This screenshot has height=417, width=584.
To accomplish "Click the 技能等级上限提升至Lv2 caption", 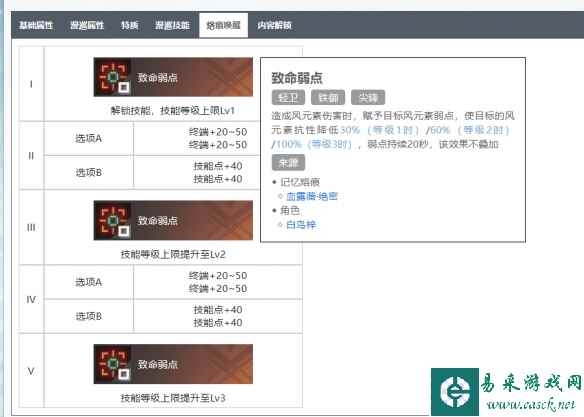I will coord(173,254).
